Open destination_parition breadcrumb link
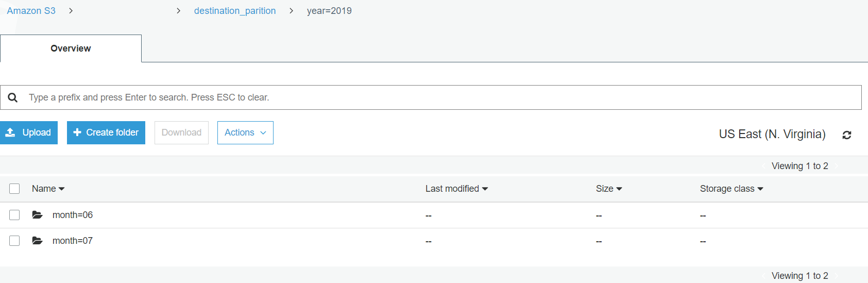 click(x=235, y=11)
